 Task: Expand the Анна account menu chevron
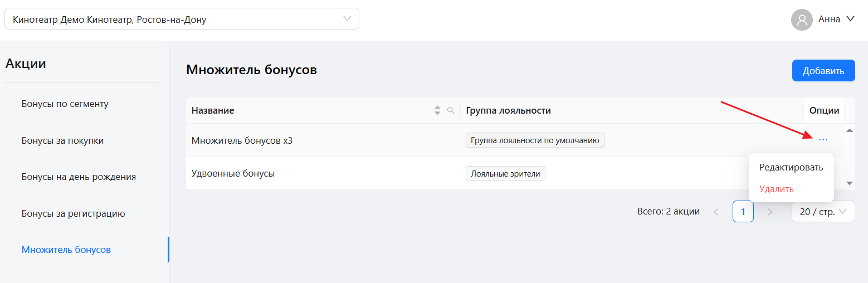click(x=850, y=19)
